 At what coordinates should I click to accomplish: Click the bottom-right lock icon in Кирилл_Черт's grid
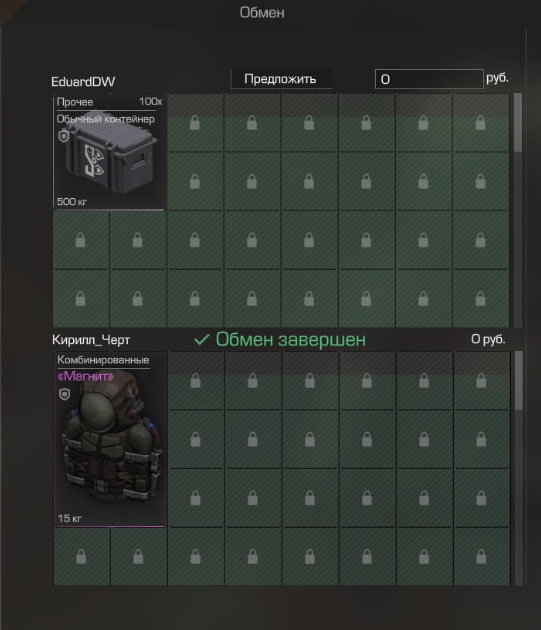point(481,557)
